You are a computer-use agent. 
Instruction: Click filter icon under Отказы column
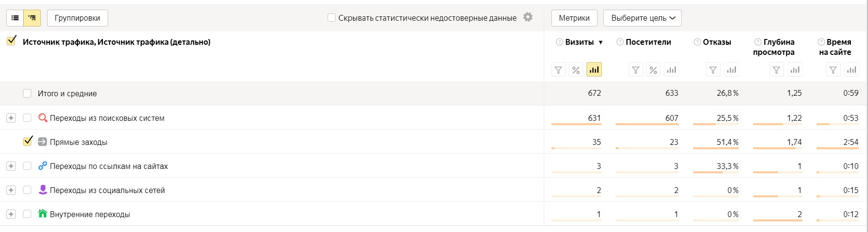point(713,70)
